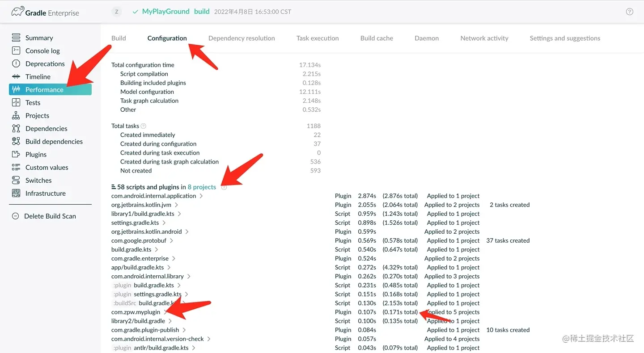Open the Projects page
This screenshot has width=644, height=353.
(x=37, y=116)
